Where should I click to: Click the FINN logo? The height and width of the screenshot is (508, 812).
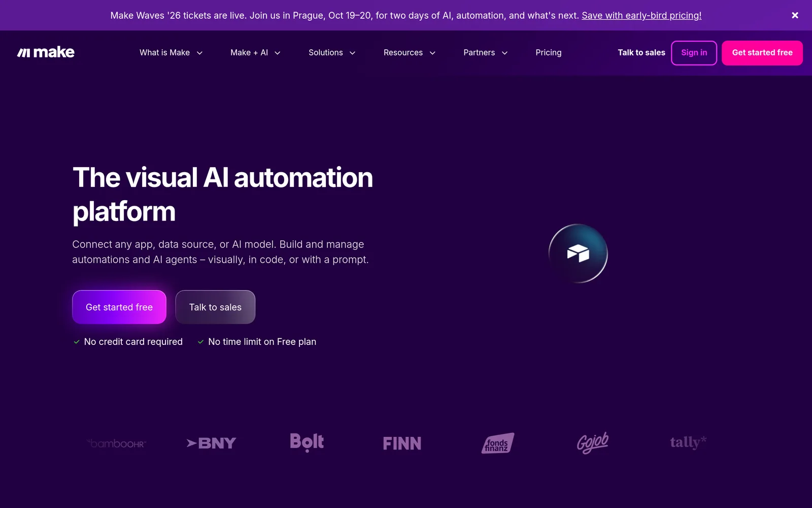point(402,443)
